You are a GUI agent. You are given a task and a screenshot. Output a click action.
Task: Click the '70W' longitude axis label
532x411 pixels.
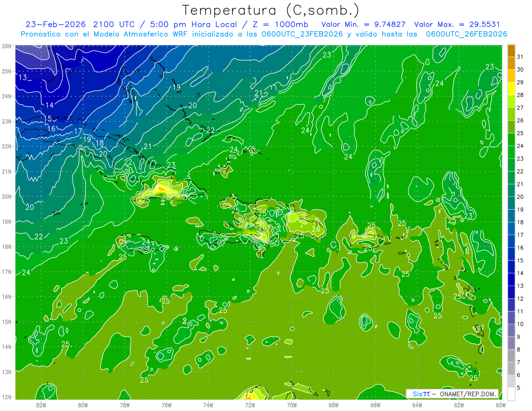pos(292,405)
